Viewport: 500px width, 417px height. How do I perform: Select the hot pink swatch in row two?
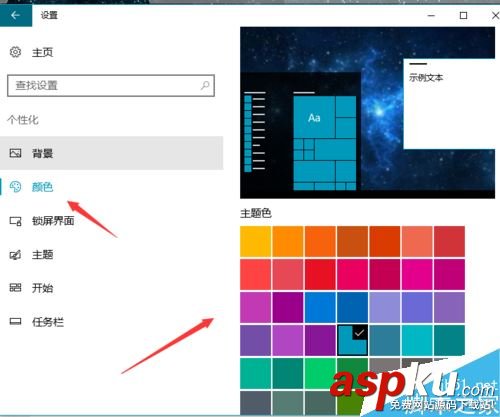point(353,274)
